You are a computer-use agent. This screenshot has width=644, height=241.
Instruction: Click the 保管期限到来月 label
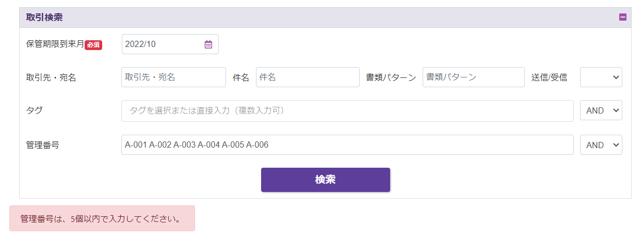pyautogui.click(x=55, y=44)
